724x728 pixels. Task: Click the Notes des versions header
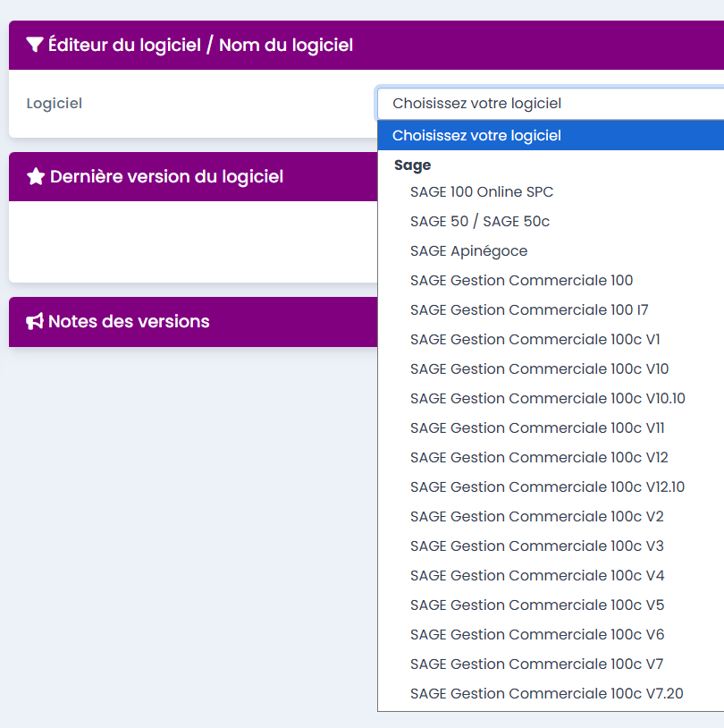(129, 321)
